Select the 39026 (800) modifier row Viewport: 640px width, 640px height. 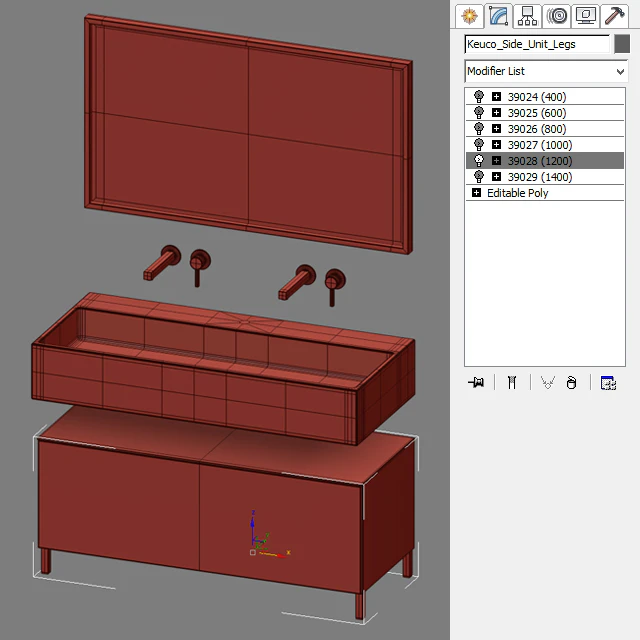(545, 129)
